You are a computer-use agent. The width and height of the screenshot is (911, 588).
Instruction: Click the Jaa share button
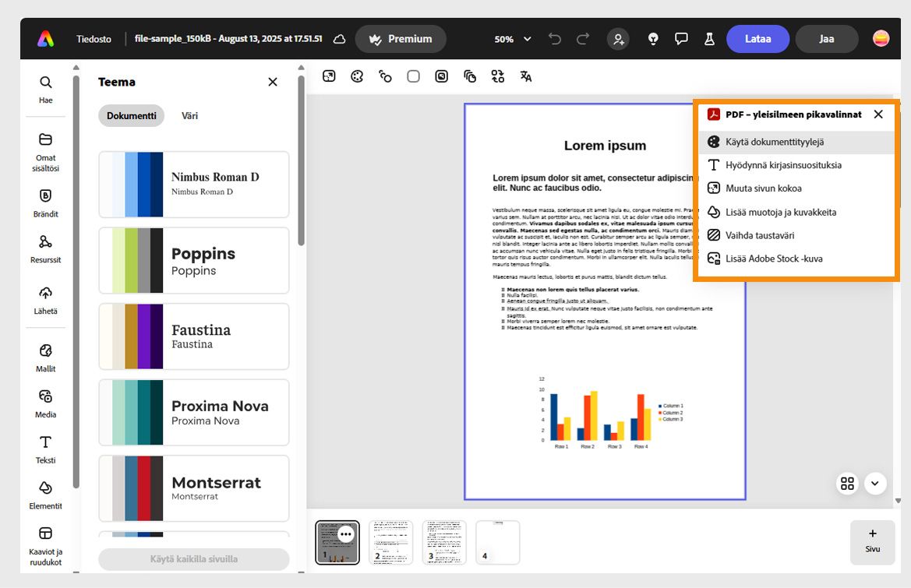[827, 39]
